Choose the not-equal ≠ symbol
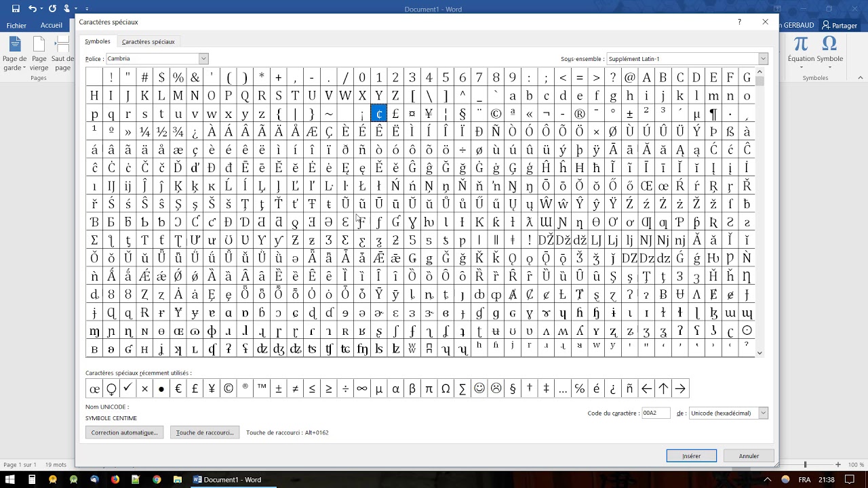Screen dimensions: 868x488 coord(295,388)
